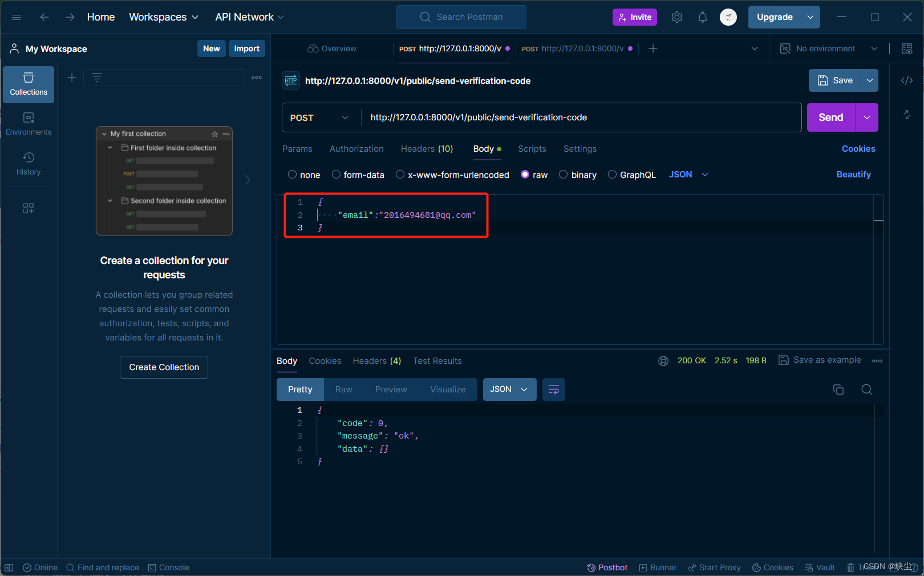Click the expand pane arrows icon

tap(907, 115)
